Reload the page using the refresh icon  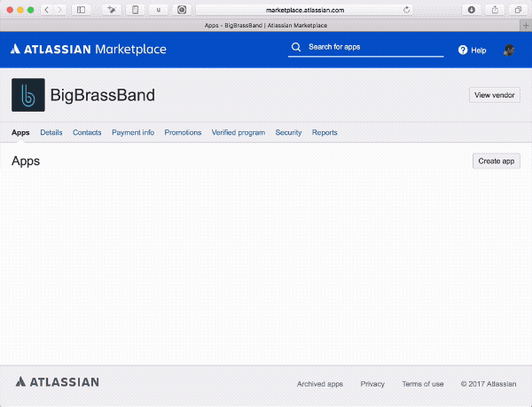406,10
